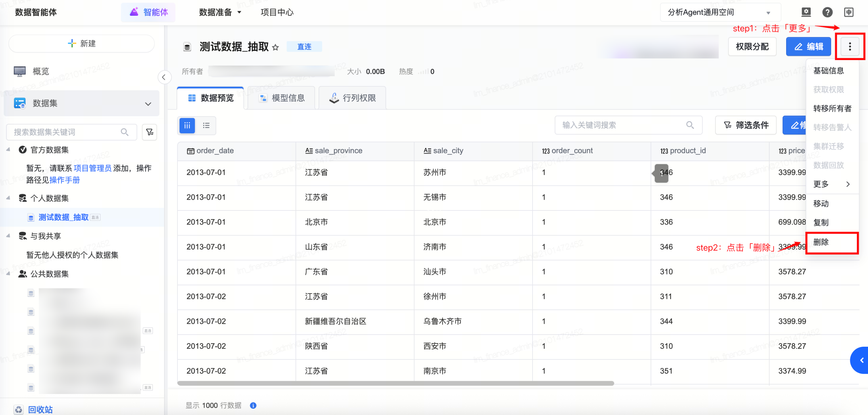Collapse the 个人数据集 tree node
868x415 pixels.
(x=8, y=198)
